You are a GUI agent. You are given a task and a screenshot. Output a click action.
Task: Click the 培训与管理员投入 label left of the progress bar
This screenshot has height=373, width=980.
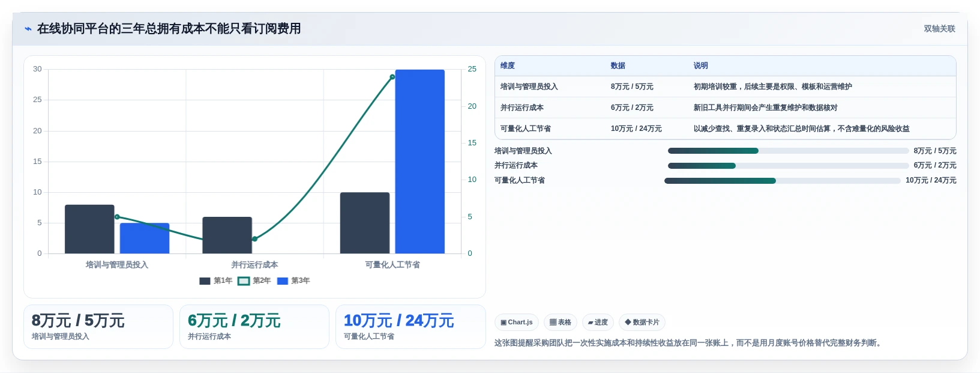[x=523, y=151]
